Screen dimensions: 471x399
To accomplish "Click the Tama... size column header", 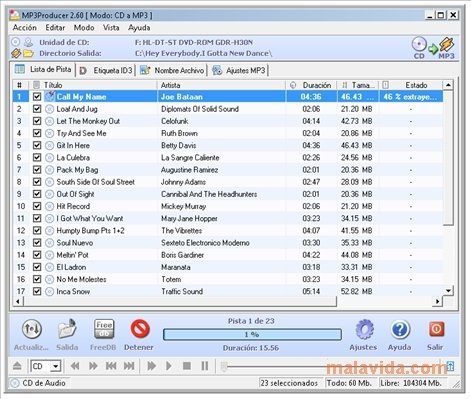I will (358, 85).
